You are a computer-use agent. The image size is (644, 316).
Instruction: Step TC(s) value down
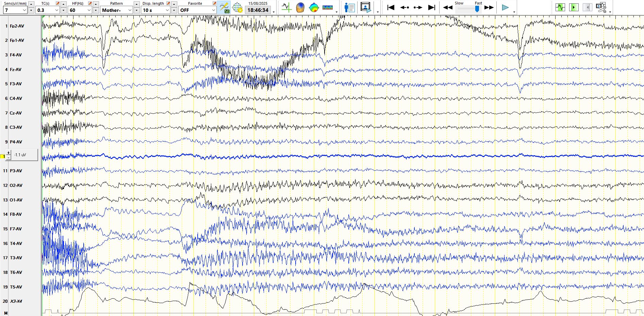pyautogui.click(x=64, y=10)
